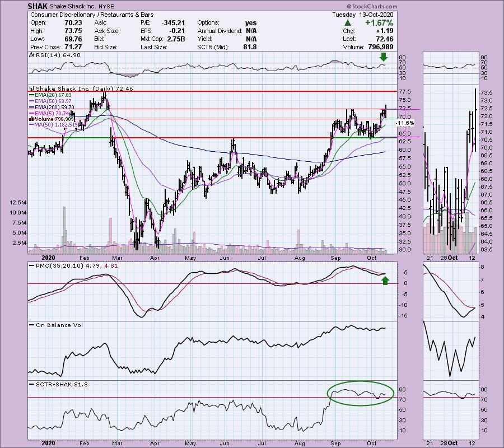Click the 'Annual Dividend:' label
The image size is (504, 448).
pyautogui.click(x=220, y=31)
